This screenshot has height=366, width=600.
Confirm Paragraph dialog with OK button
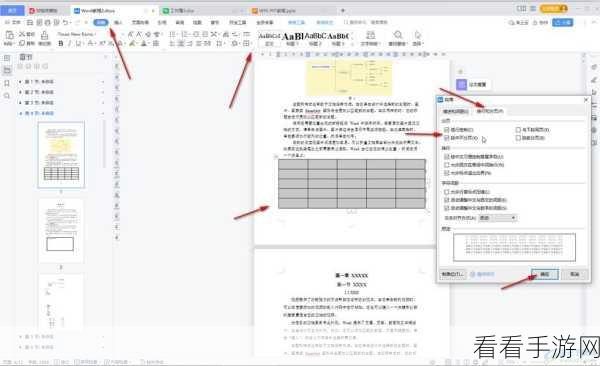tap(545, 274)
